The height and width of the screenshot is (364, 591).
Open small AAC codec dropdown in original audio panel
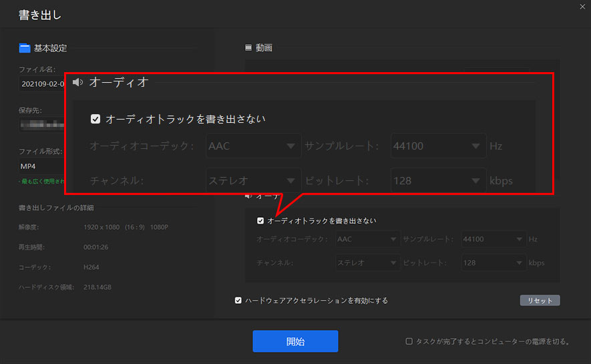pyautogui.click(x=367, y=239)
